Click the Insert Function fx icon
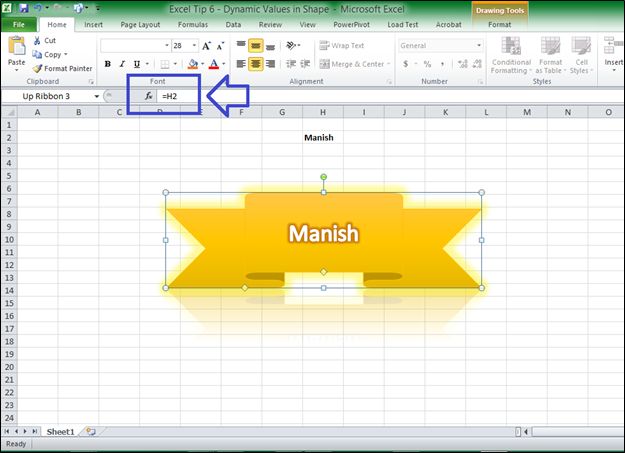This screenshot has width=625, height=453. tap(148, 96)
